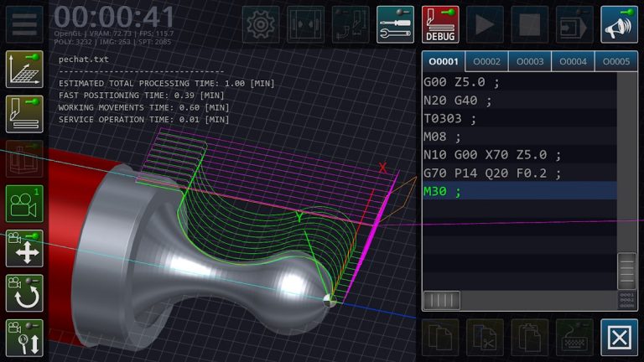The width and height of the screenshot is (644, 362).
Task: Switch to program tab O0004
Action: [x=574, y=62]
